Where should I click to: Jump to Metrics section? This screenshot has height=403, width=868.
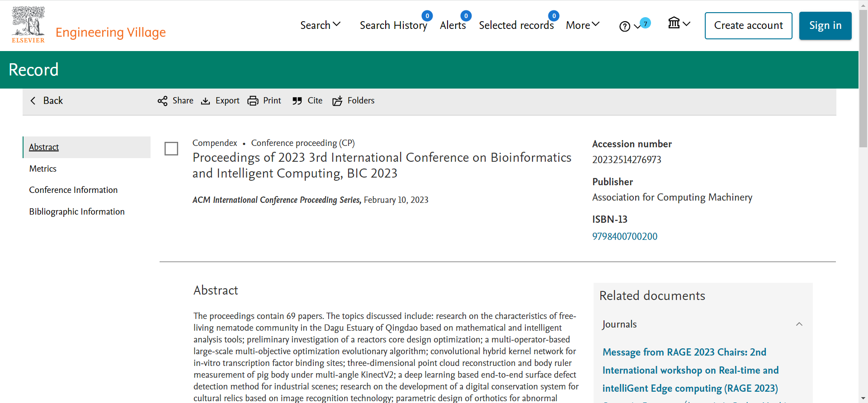43,169
